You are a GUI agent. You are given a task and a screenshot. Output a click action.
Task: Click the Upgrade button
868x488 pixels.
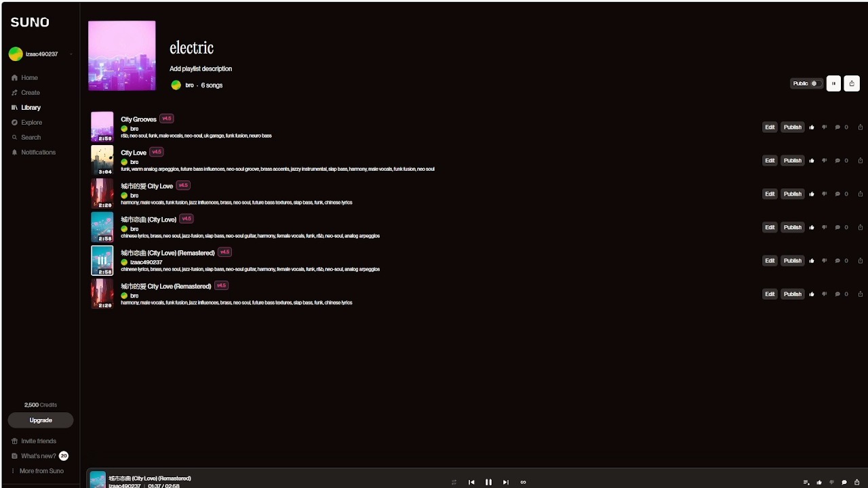[41, 420]
